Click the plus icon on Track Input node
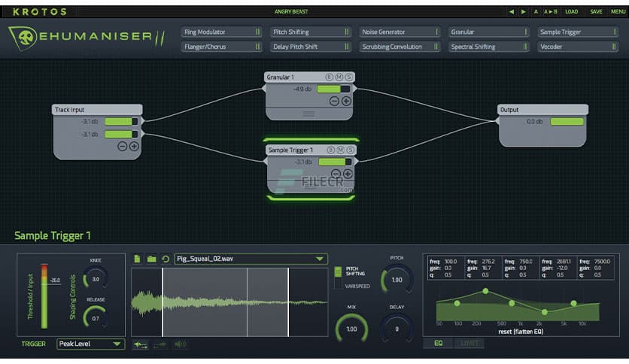 coord(134,146)
